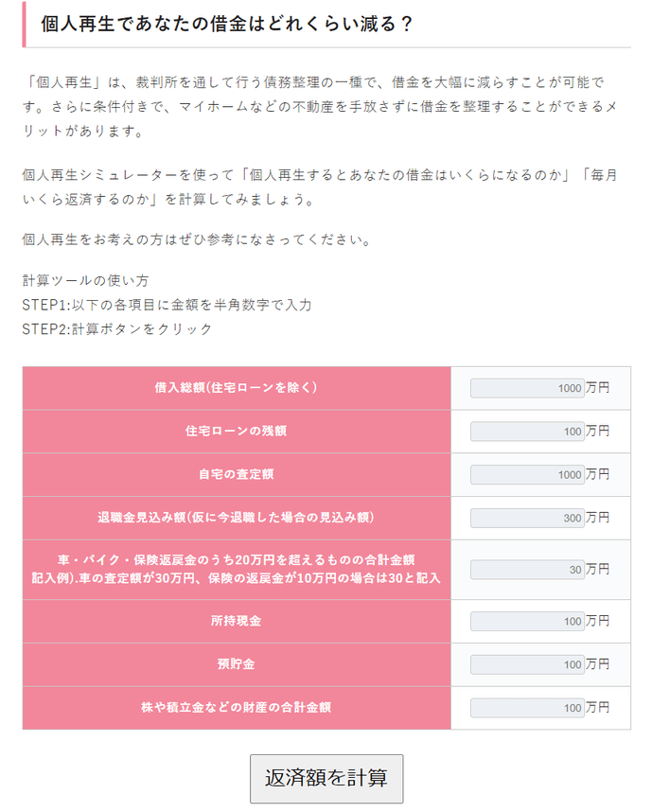Click the 借入総額 amount input field
The height and width of the screenshot is (812, 652).
pos(526,386)
